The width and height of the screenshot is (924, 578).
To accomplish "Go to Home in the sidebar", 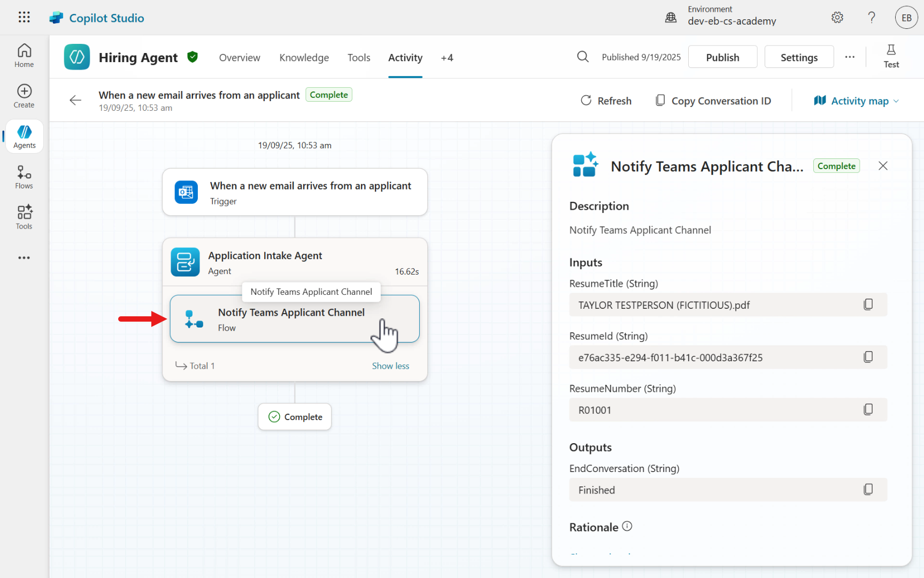I will tap(24, 56).
